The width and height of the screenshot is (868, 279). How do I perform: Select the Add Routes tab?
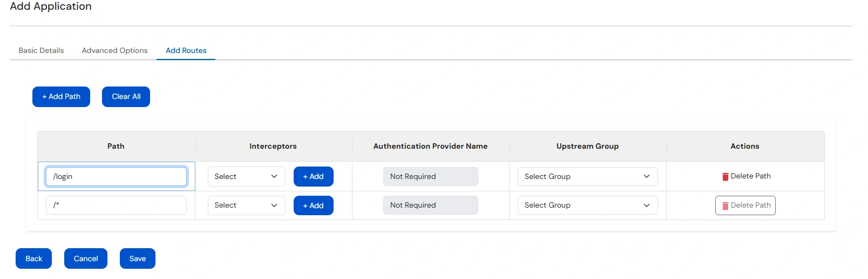tap(186, 50)
